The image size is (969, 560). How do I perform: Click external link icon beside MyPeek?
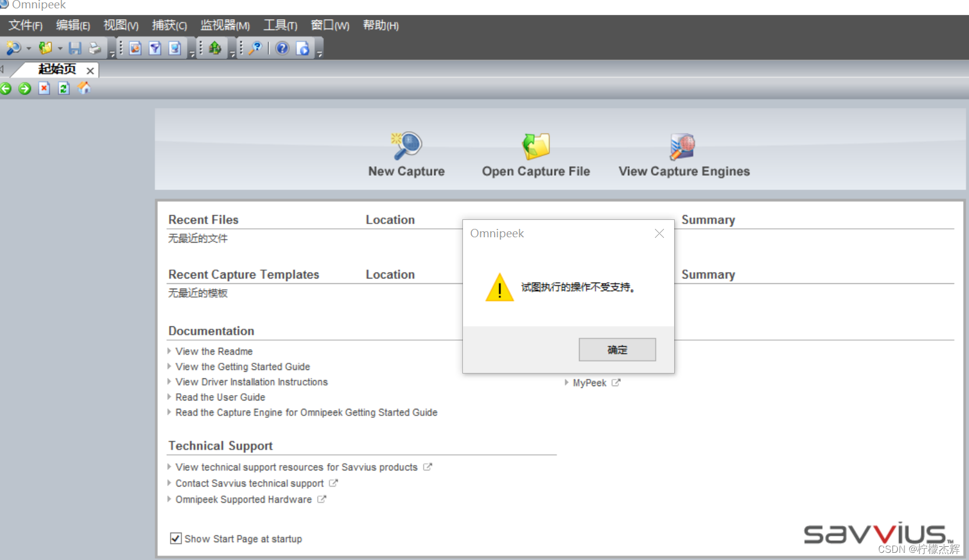coord(616,382)
